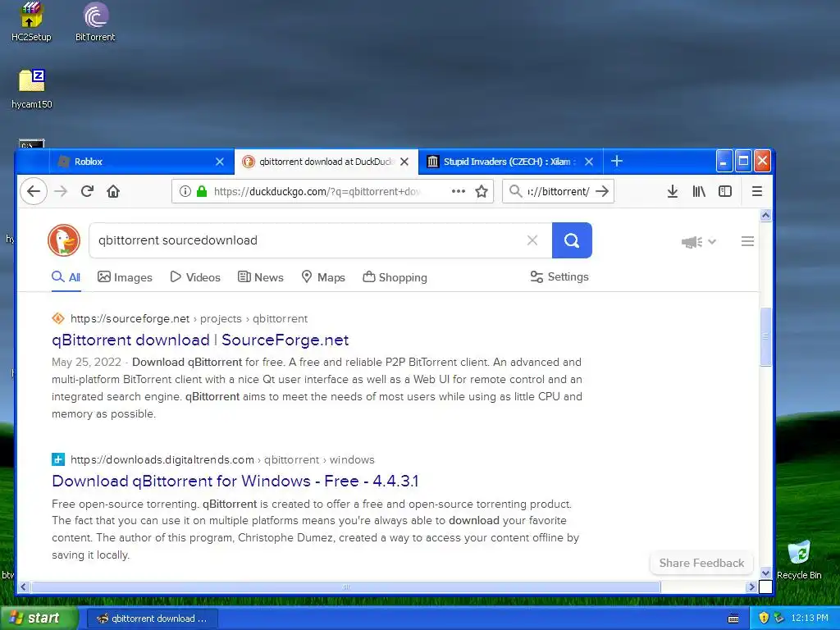Open the DuckDuckGo side menu icon
Screen dimensions: 840x630
[x=747, y=242]
